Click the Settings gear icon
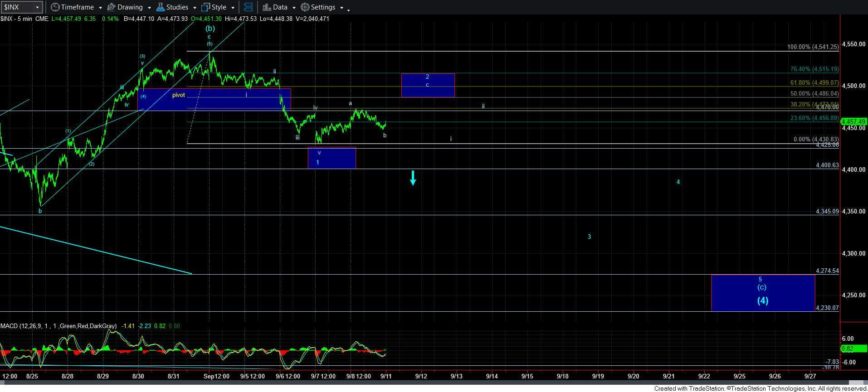 pos(305,7)
